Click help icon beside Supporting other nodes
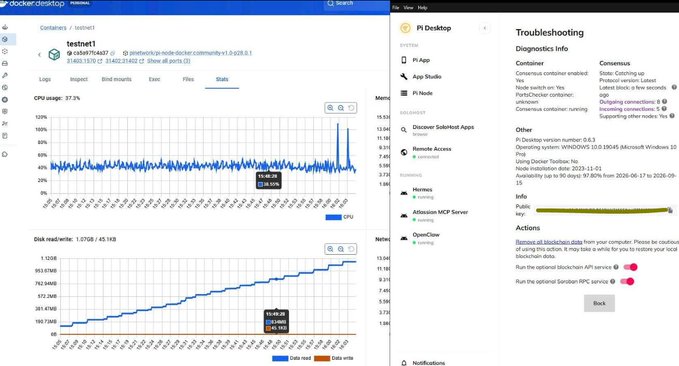679x366 pixels. click(x=672, y=116)
